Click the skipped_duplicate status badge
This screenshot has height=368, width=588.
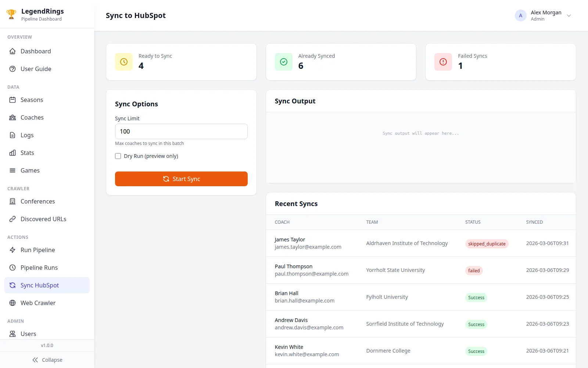pos(487,244)
